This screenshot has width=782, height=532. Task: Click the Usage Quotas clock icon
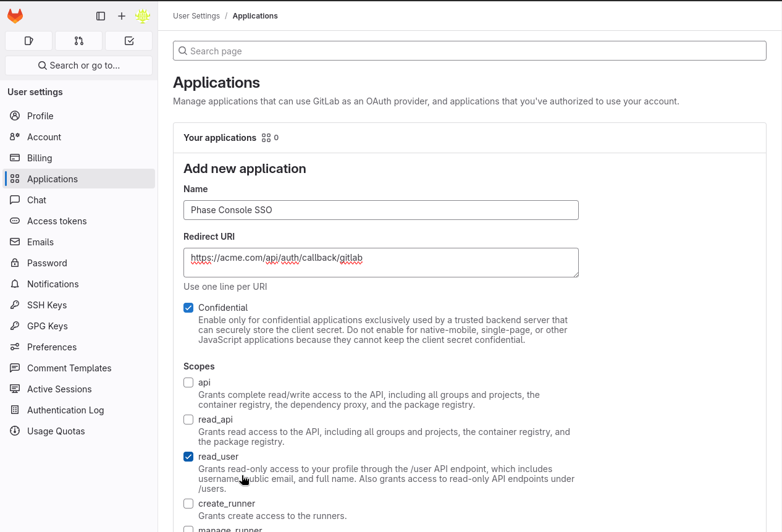[x=15, y=431]
